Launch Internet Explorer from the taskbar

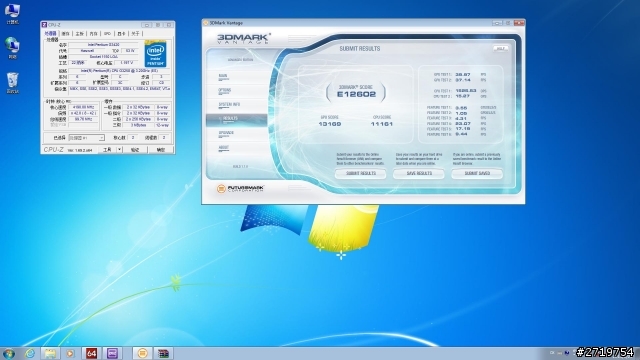pyautogui.click(x=29, y=353)
